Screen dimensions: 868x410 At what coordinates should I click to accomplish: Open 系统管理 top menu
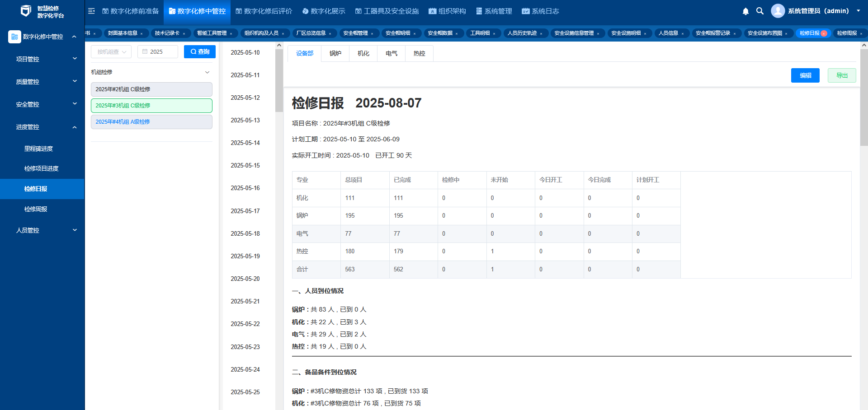(x=494, y=11)
